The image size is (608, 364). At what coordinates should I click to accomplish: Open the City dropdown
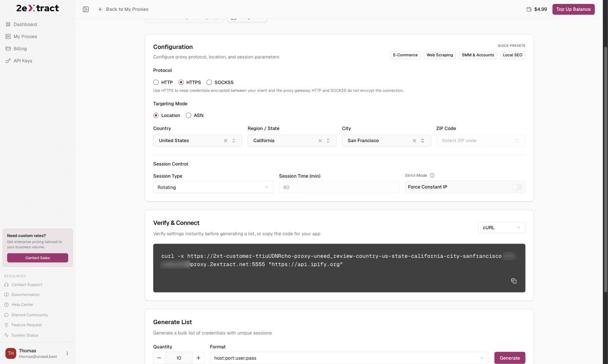(x=386, y=140)
